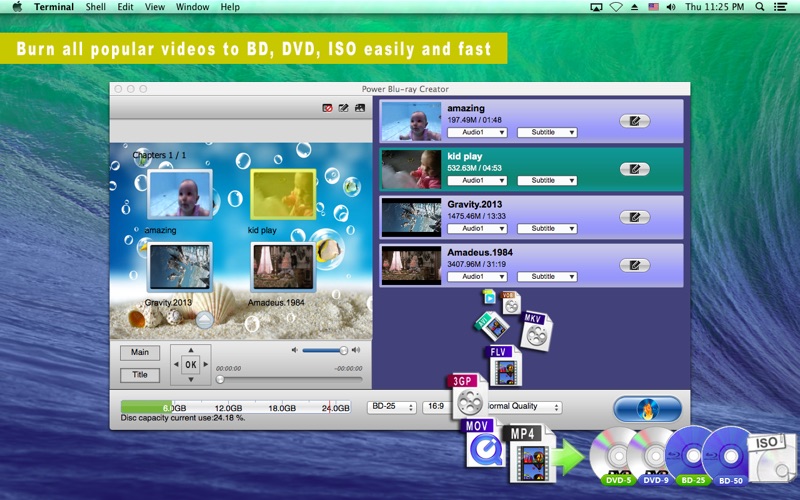Open Audio1 dropdown for kid play
The image size is (800, 500).
tap(477, 180)
